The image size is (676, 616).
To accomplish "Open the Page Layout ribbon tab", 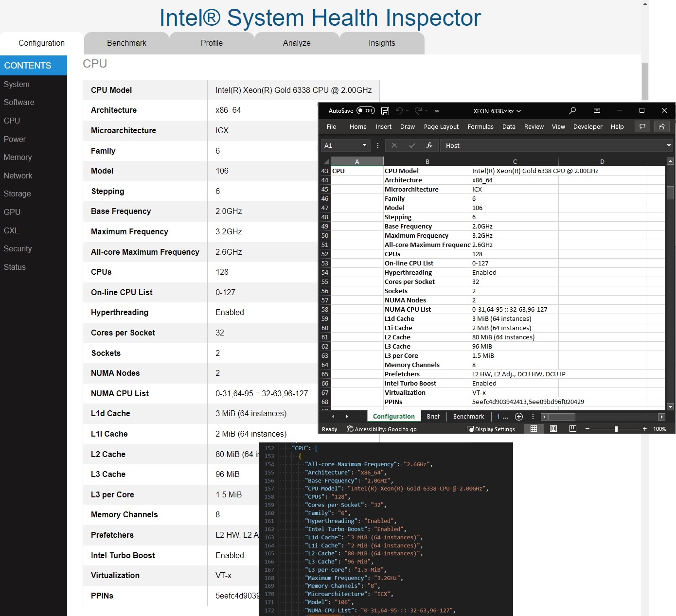I will coord(441,126).
